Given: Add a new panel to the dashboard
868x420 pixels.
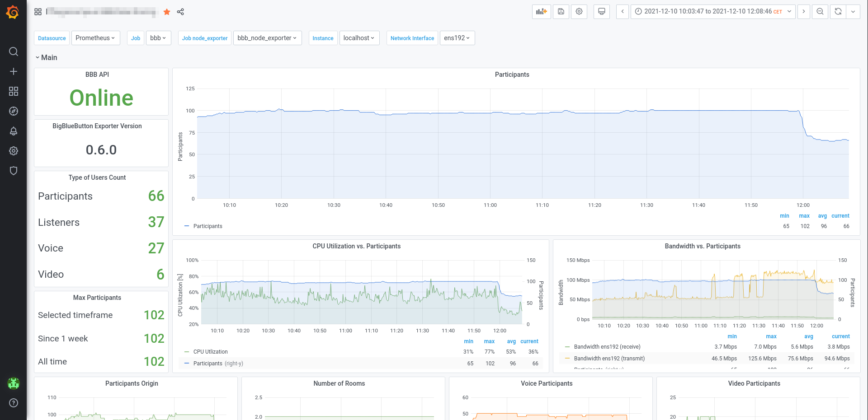Looking at the screenshot, I should (541, 12).
